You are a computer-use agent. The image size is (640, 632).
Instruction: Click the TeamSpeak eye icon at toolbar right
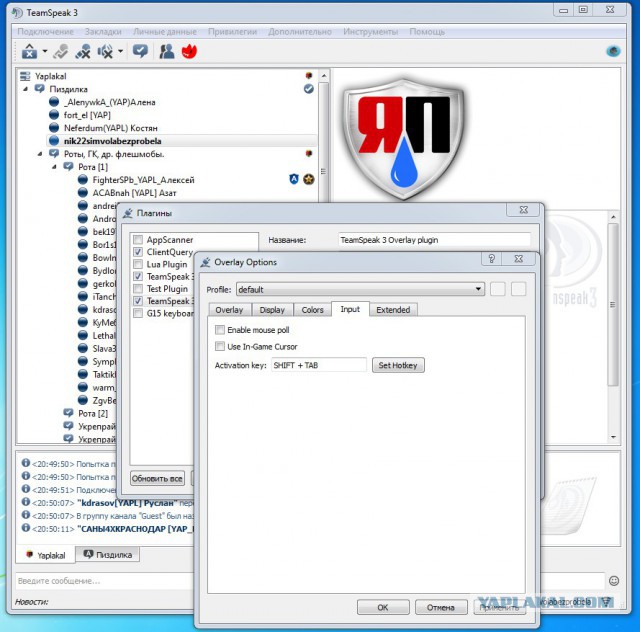613,51
